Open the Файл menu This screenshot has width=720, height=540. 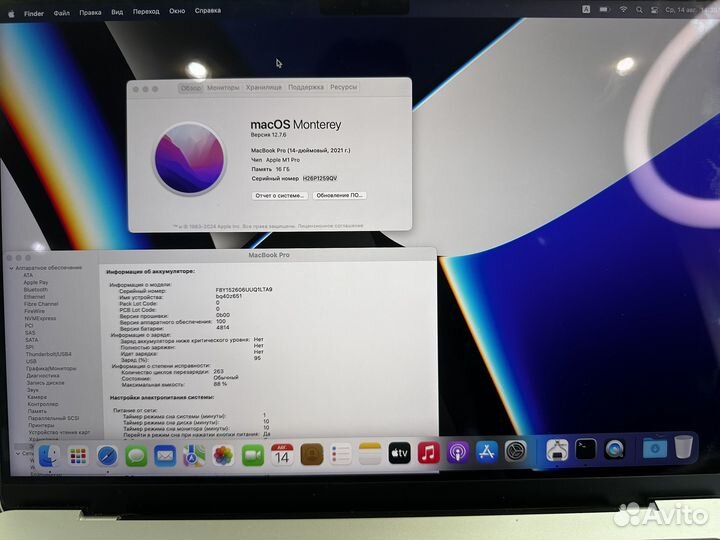62,13
